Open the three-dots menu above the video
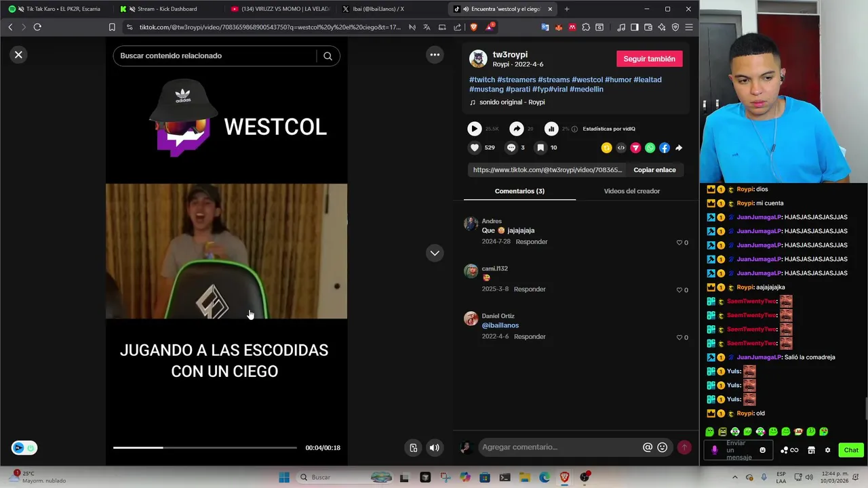Image resolution: width=868 pixels, height=488 pixels. [435, 55]
